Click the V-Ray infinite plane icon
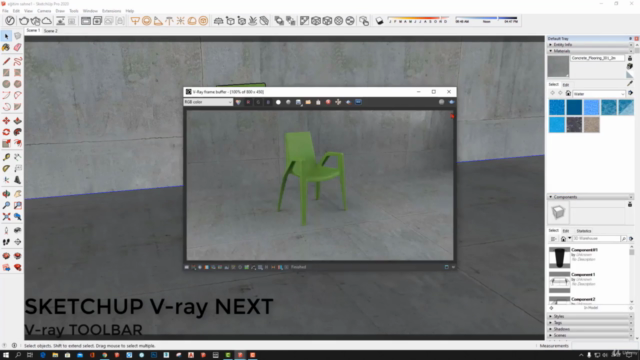The image size is (640, 360). pos(218,21)
